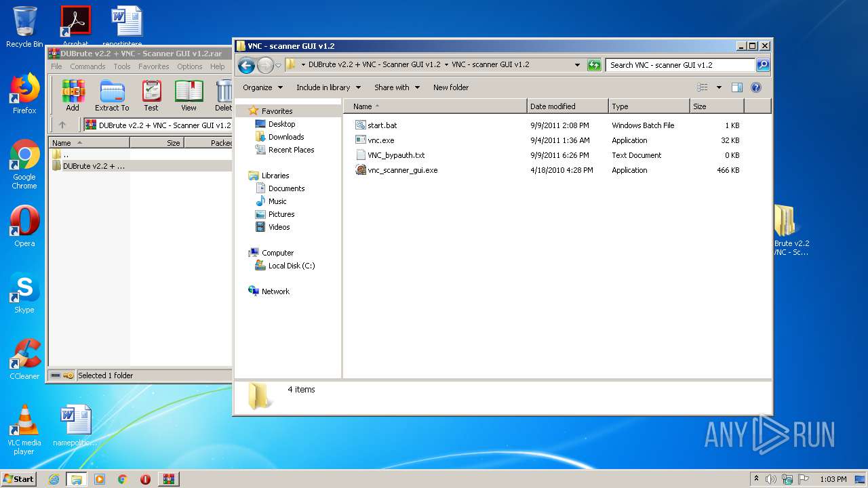Sort by Date modified column header
Image resolution: width=868 pixels, height=488 pixels.
(x=568, y=106)
